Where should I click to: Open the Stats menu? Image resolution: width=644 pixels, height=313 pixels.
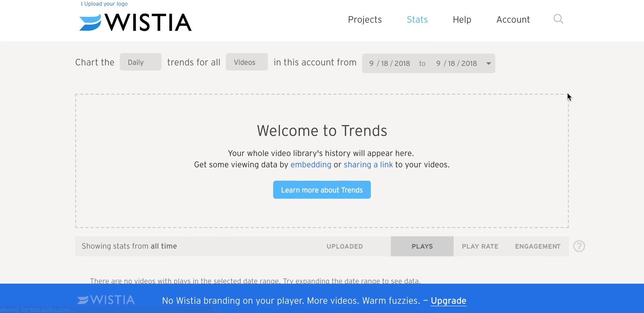417,19
